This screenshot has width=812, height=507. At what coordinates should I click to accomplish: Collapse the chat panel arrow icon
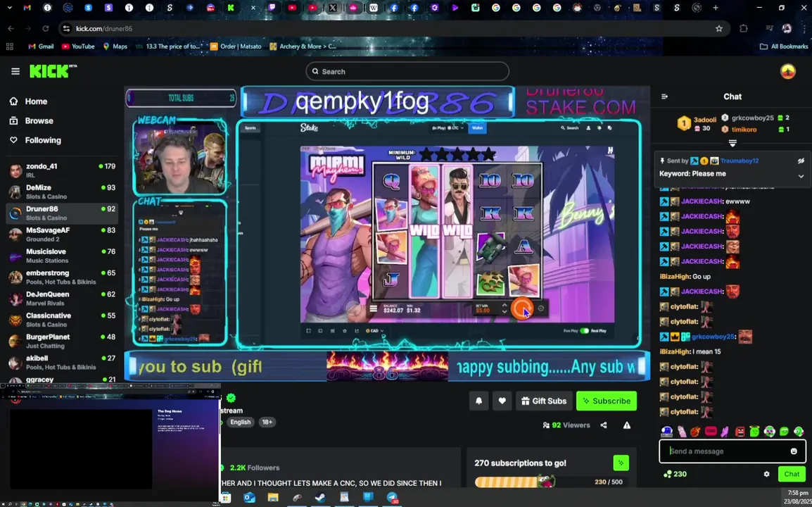pyautogui.click(x=664, y=96)
